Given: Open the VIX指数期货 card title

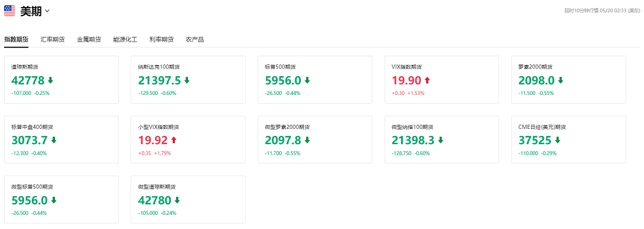Looking at the screenshot, I should 407,67.
